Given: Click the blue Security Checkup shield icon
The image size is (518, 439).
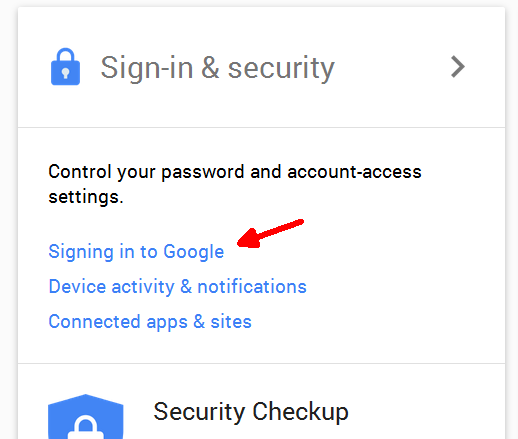Looking at the screenshot, I should [86, 417].
